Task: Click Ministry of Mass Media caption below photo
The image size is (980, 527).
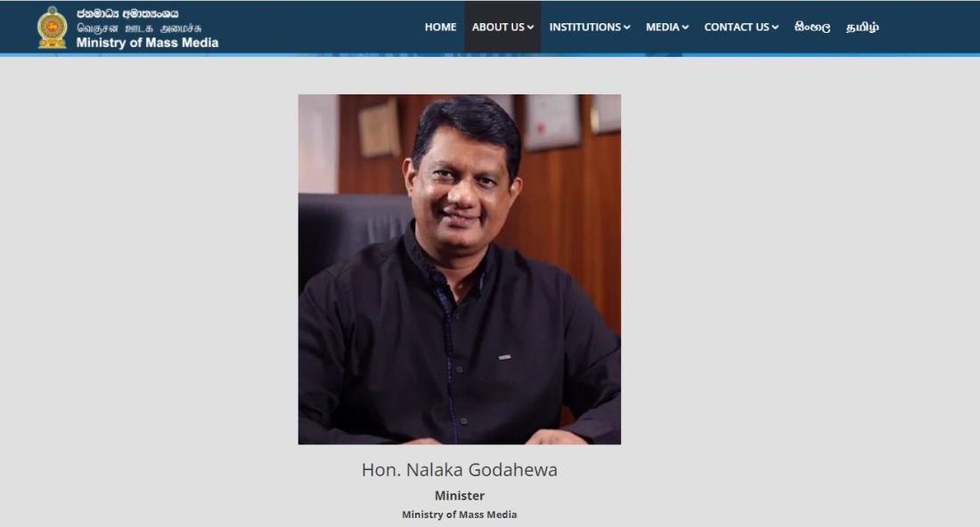Action: pyautogui.click(x=460, y=515)
